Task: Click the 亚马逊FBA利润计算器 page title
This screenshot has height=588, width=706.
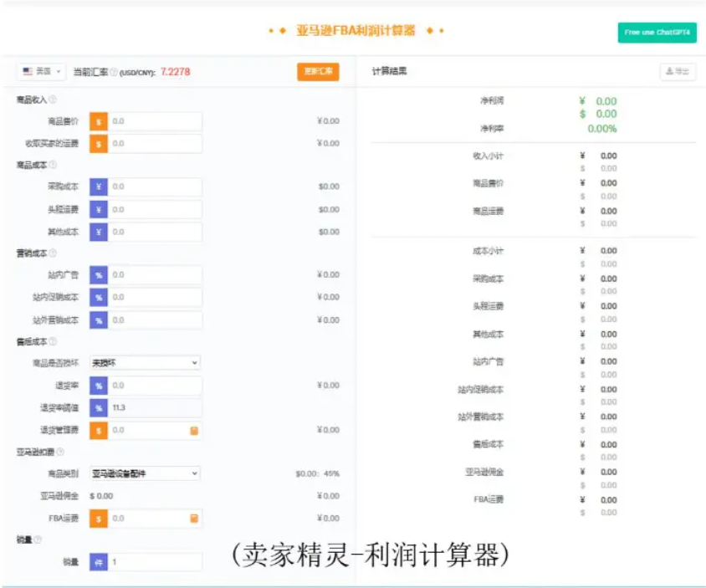Action: 356,31
